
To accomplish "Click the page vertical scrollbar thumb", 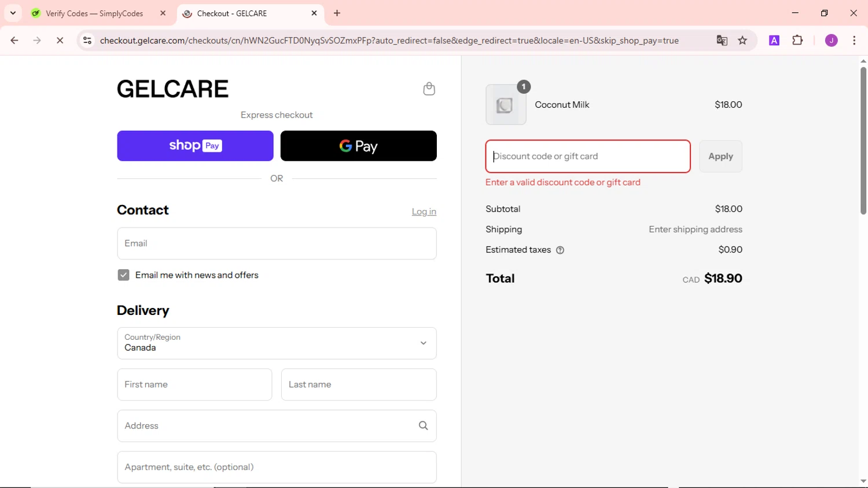I will pos(863,141).
